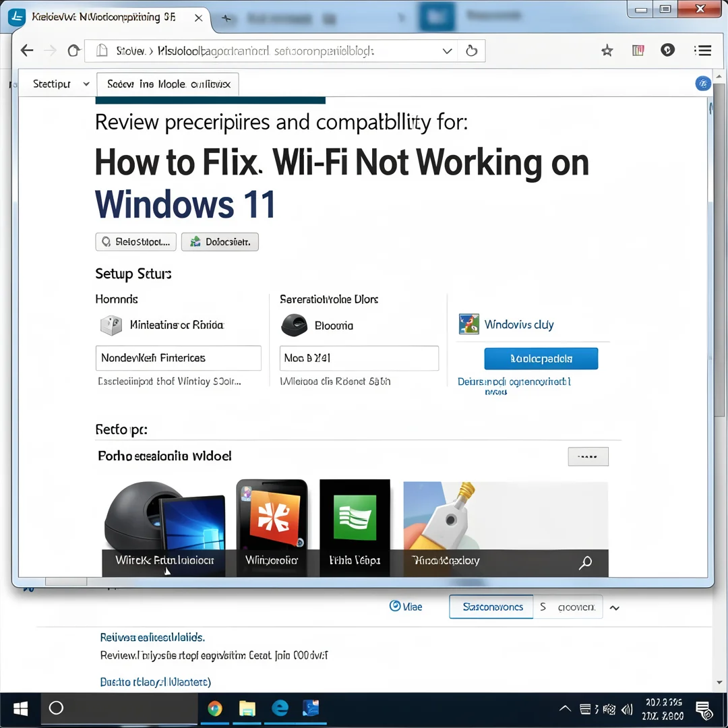Open the notification center icon

(704, 710)
